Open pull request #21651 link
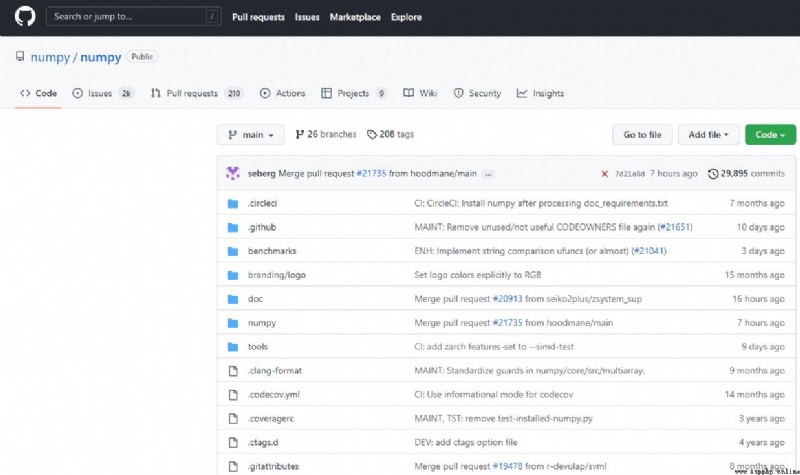The image size is (800, 475). coord(675,228)
